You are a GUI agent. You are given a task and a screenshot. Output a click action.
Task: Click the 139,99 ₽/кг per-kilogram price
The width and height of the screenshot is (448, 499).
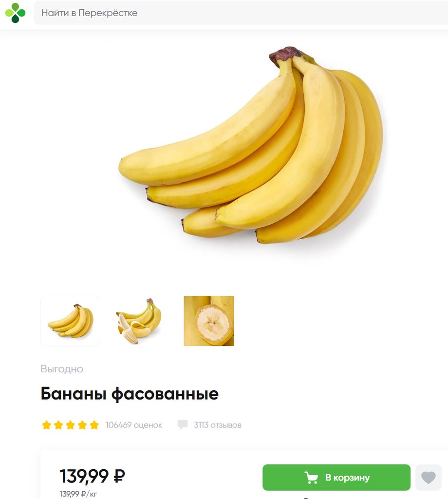78,494
